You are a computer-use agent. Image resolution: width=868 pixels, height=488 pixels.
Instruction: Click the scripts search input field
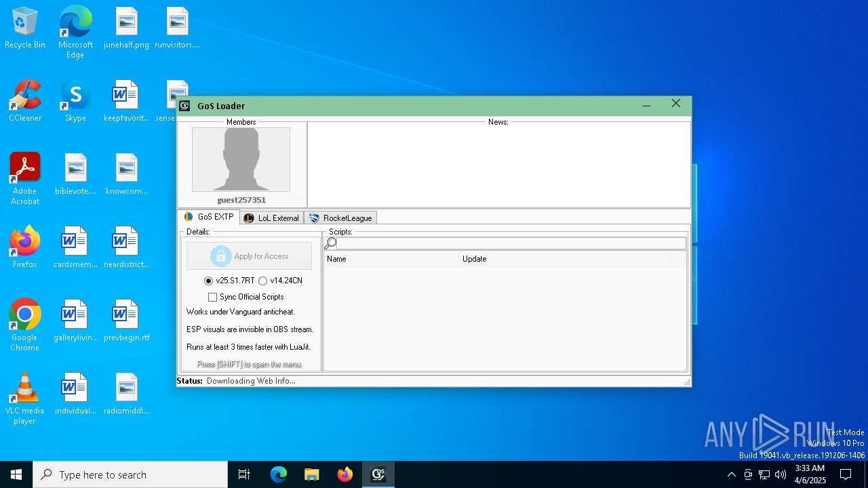pos(511,244)
